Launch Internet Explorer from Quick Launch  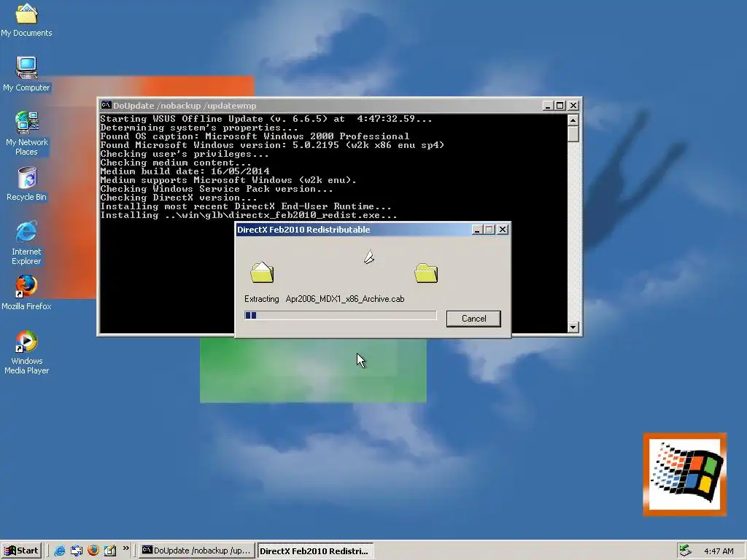[60, 551]
